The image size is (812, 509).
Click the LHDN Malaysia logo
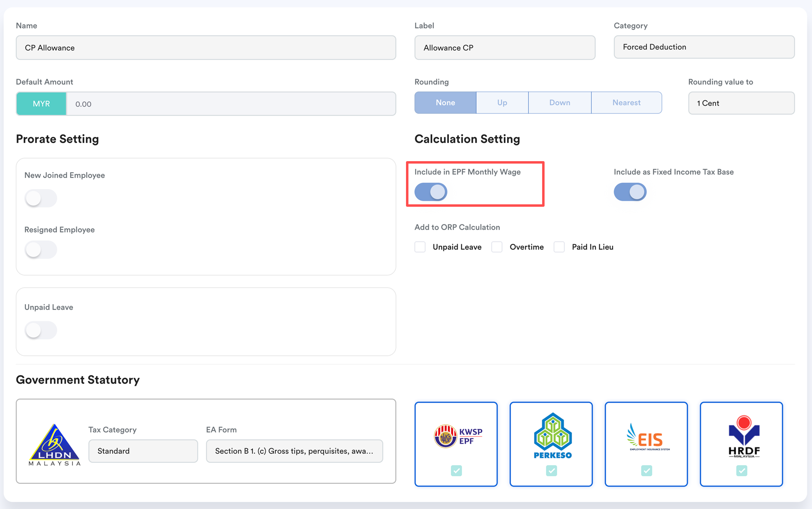tap(54, 444)
